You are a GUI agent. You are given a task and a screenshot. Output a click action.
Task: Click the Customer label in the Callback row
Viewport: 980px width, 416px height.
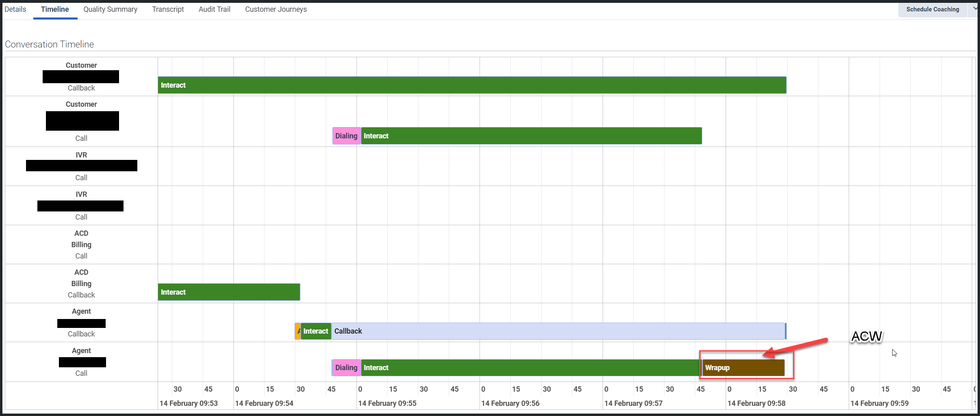click(81, 65)
